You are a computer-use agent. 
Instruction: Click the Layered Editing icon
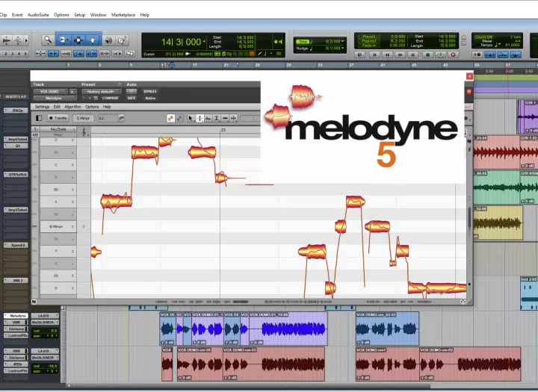click(x=130, y=54)
